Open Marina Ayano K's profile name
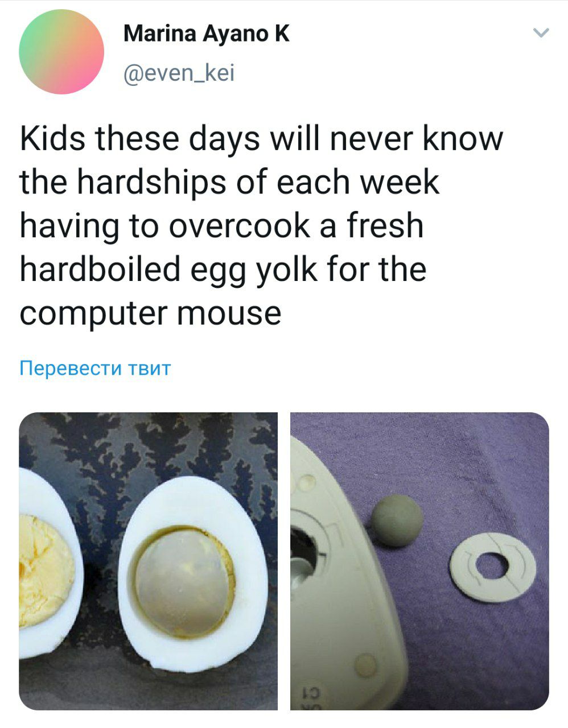Viewport: 568px width, 728px height. pyautogui.click(x=206, y=34)
